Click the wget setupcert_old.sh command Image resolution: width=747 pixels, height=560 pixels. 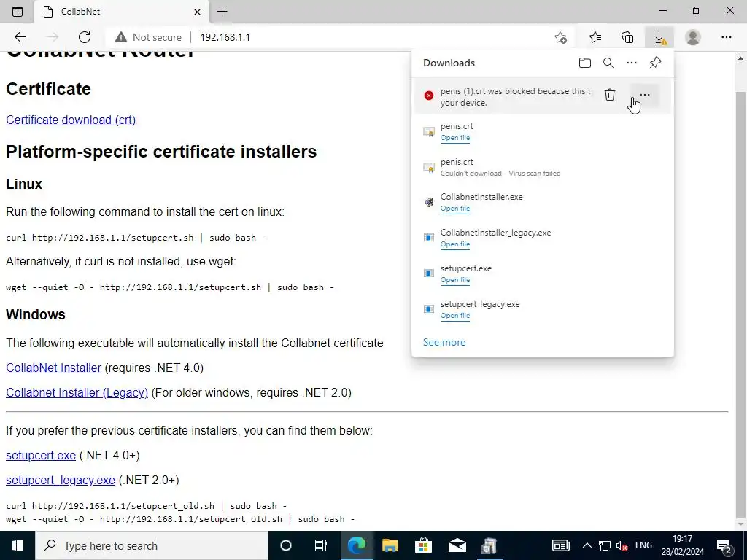180,519
